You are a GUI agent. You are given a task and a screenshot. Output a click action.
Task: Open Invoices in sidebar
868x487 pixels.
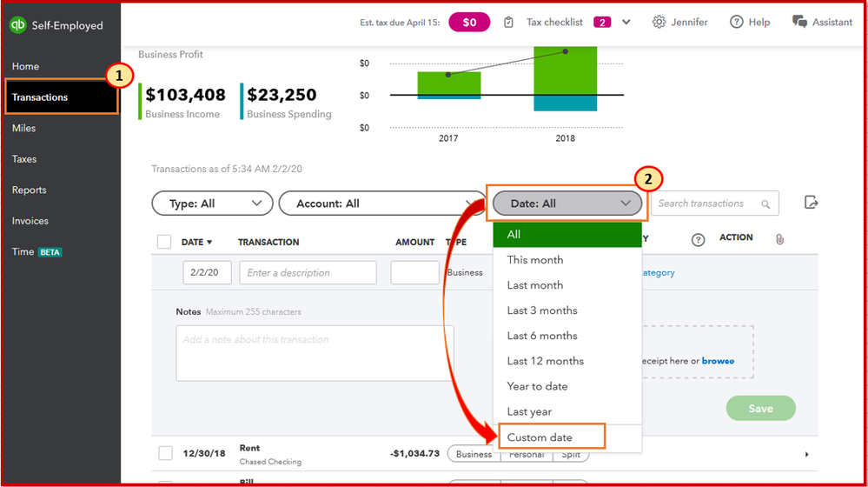pos(30,221)
